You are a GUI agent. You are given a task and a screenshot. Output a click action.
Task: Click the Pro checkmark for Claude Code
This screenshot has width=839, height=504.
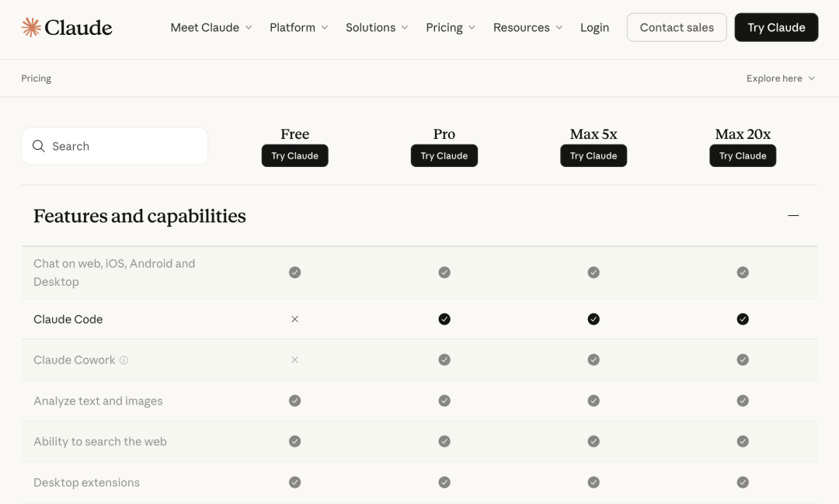click(444, 319)
